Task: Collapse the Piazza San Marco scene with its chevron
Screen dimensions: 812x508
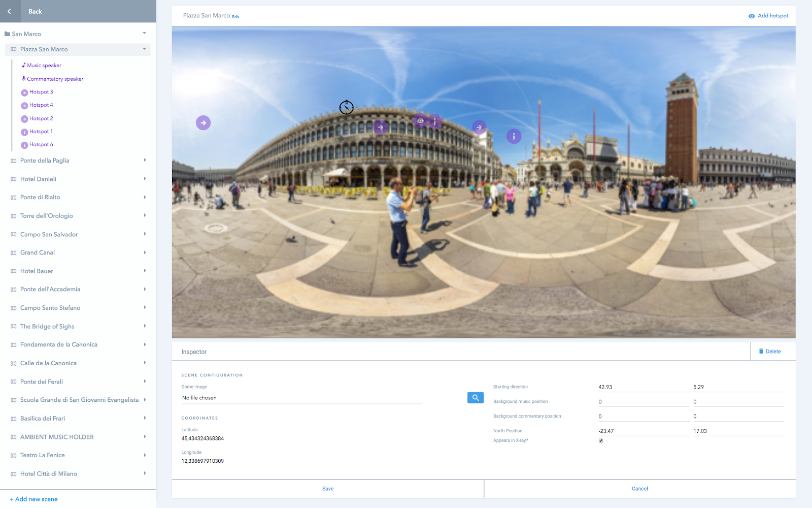Action: [x=144, y=49]
